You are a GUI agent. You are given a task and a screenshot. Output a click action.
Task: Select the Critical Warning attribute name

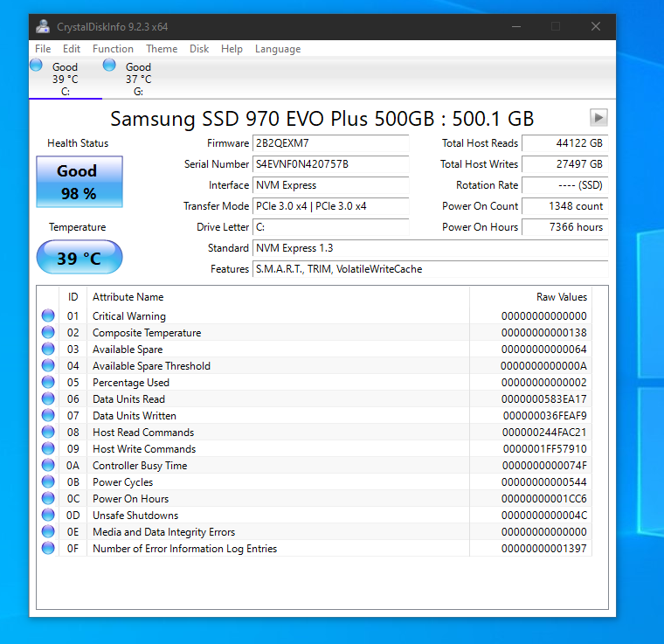129,315
